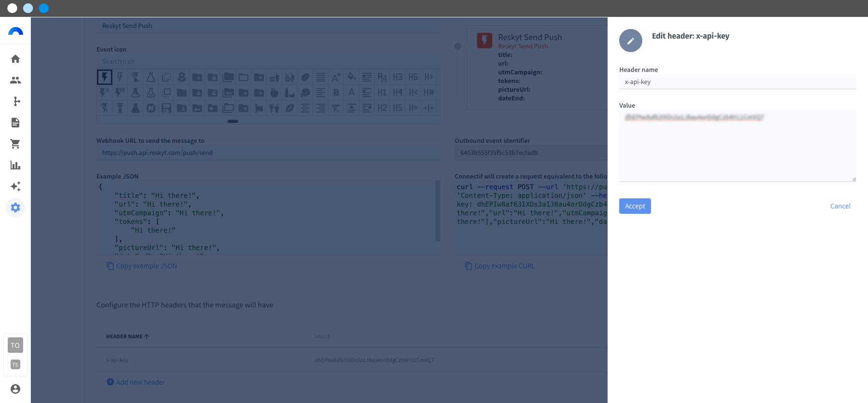This screenshot has width=868, height=403.
Task: Copy example JSON link
Action: point(142,266)
